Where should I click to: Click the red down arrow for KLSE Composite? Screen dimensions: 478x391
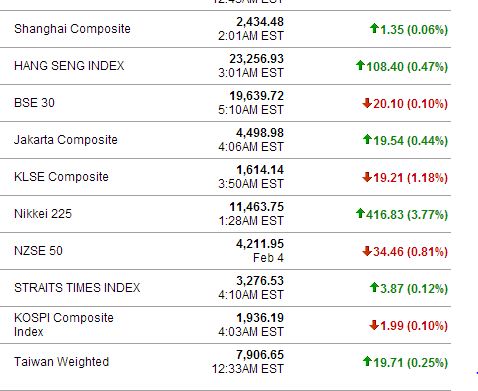[367, 177]
